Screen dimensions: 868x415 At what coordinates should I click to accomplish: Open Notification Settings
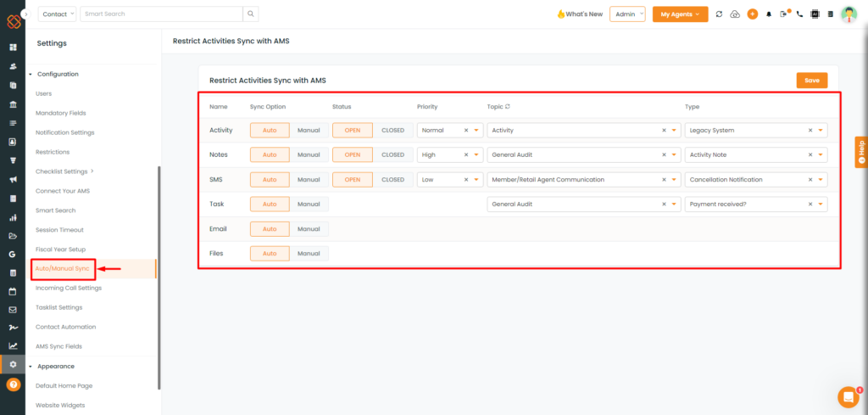pyautogui.click(x=64, y=132)
